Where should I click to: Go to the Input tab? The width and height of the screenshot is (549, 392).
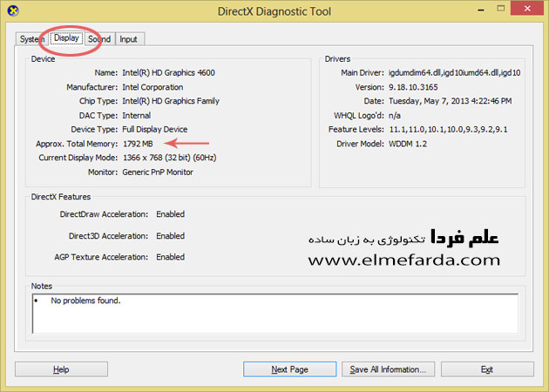pyautogui.click(x=128, y=39)
